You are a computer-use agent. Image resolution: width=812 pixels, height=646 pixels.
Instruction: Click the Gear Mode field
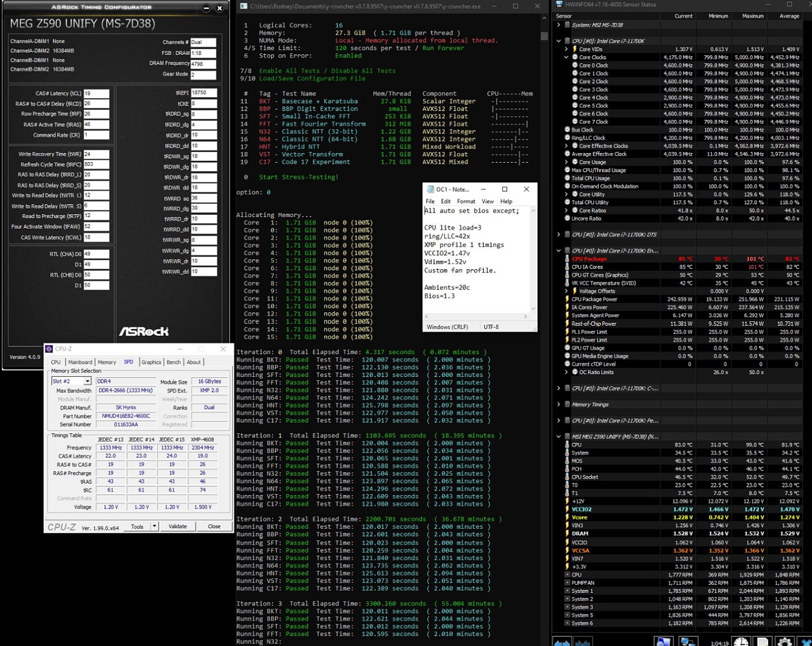tap(203, 74)
